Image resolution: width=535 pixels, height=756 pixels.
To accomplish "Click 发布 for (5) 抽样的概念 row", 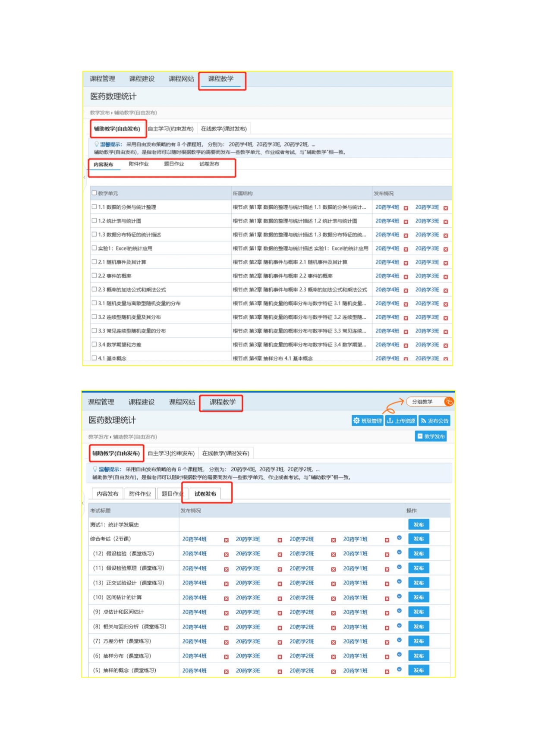I will [419, 671].
